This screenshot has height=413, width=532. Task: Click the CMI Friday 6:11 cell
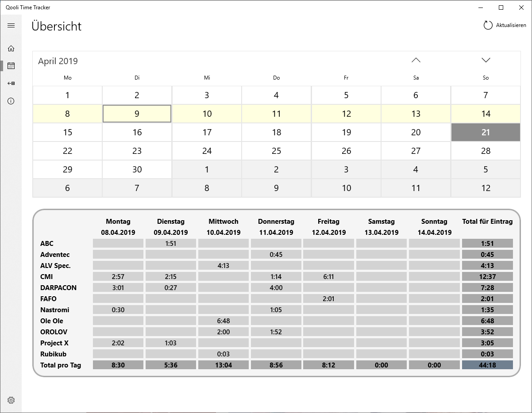click(x=328, y=277)
